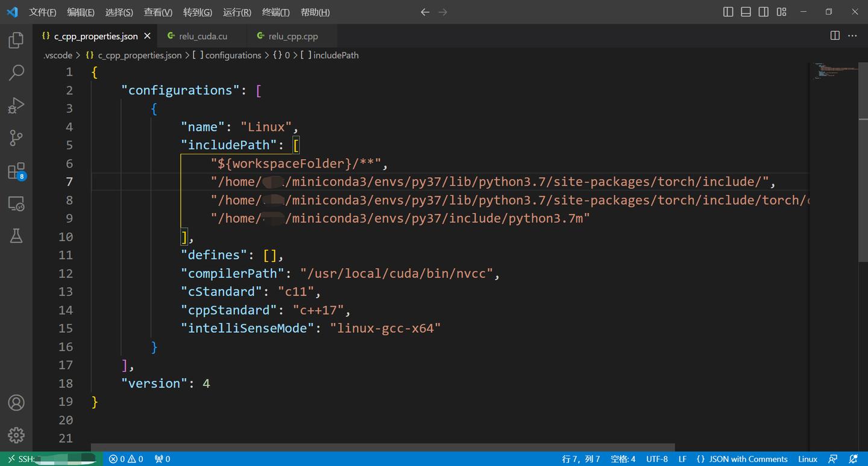
Task: Open the Accounts menu
Action: coord(16,403)
